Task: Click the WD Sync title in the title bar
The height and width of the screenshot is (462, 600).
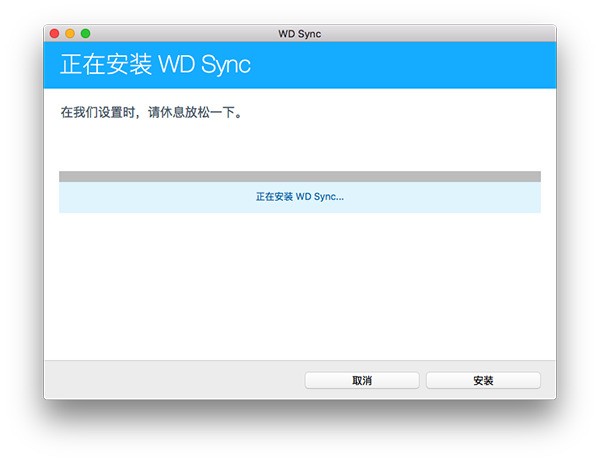Action: pyautogui.click(x=299, y=34)
